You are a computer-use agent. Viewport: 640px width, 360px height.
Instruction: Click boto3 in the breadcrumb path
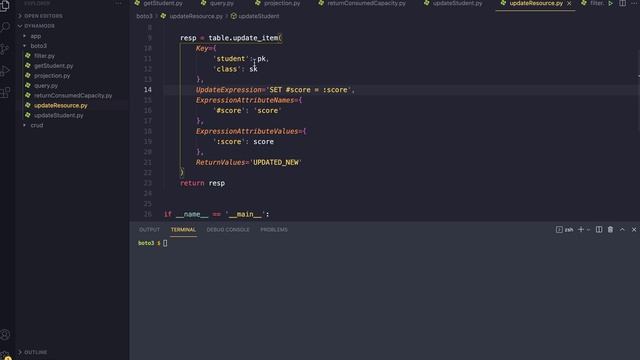pyautogui.click(x=144, y=16)
